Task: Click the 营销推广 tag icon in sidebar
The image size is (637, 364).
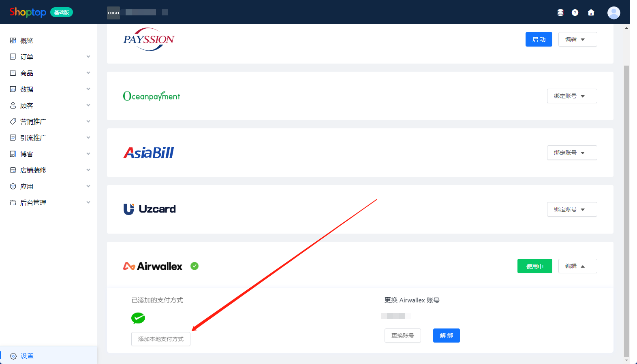Action: (x=13, y=121)
